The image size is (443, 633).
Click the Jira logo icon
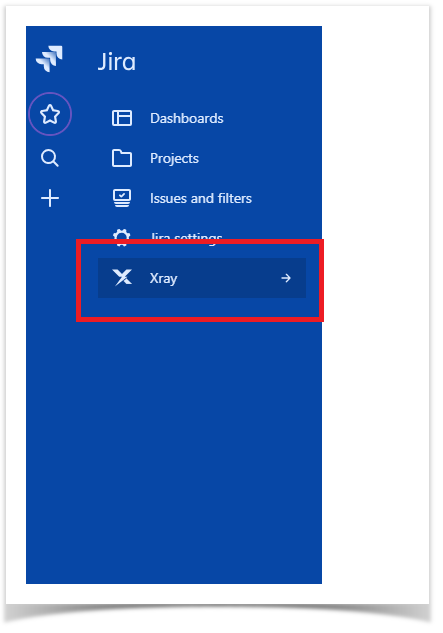pos(50,59)
